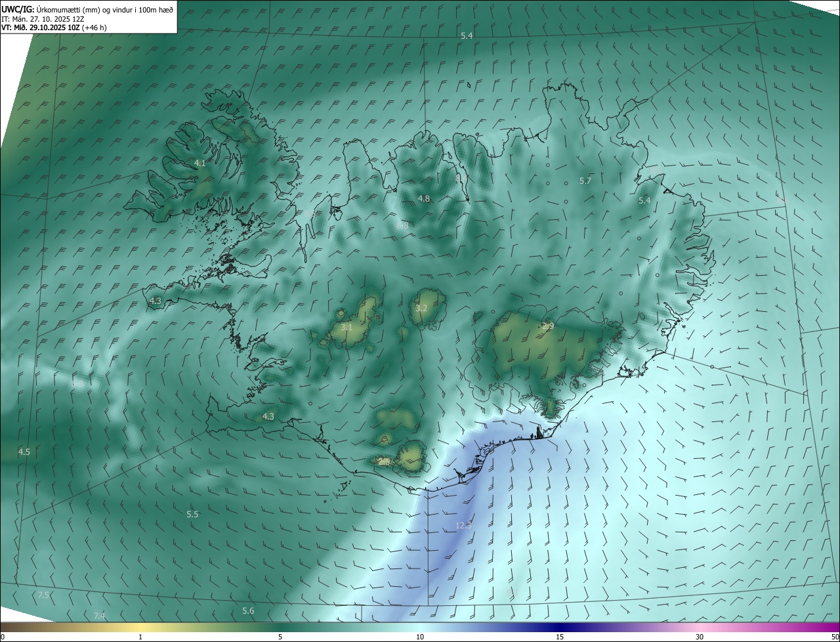This screenshot has height=642, width=840.
Task: Click the '12.3' value in the blue band
Action: point(463,525)
